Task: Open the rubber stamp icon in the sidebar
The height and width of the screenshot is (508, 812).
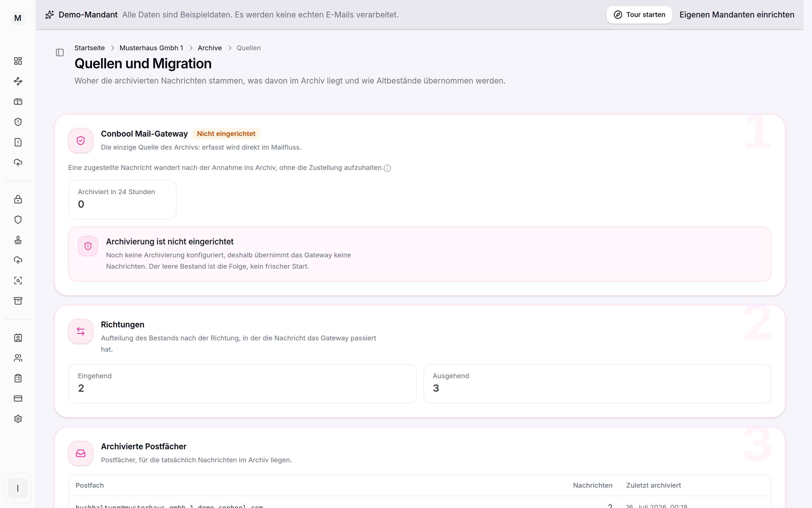Action: (18, 240)
